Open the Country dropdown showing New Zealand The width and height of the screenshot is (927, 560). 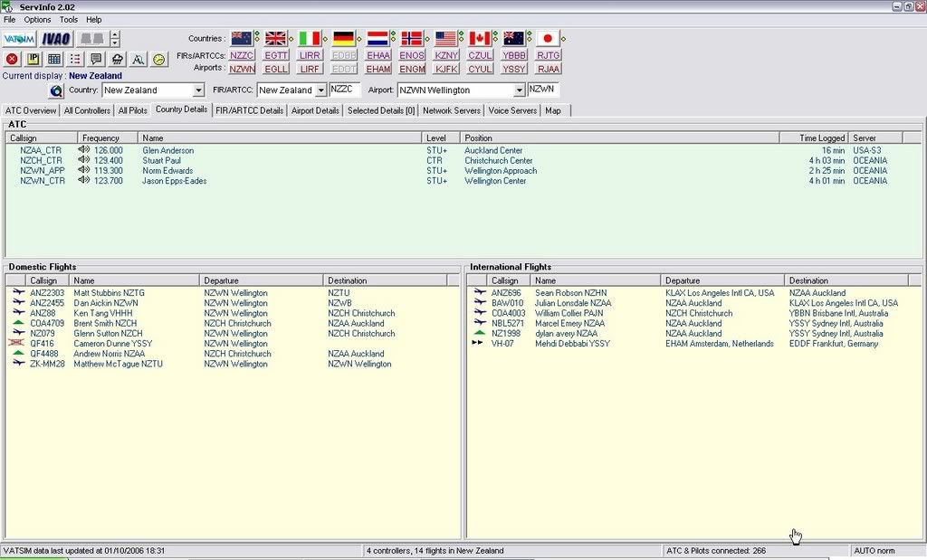198,90
